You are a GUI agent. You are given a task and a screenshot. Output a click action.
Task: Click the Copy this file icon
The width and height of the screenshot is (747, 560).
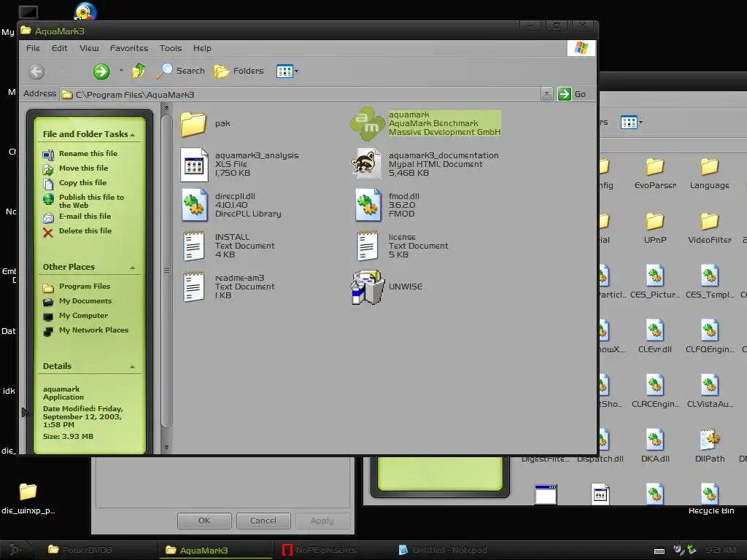coord(48,183)
